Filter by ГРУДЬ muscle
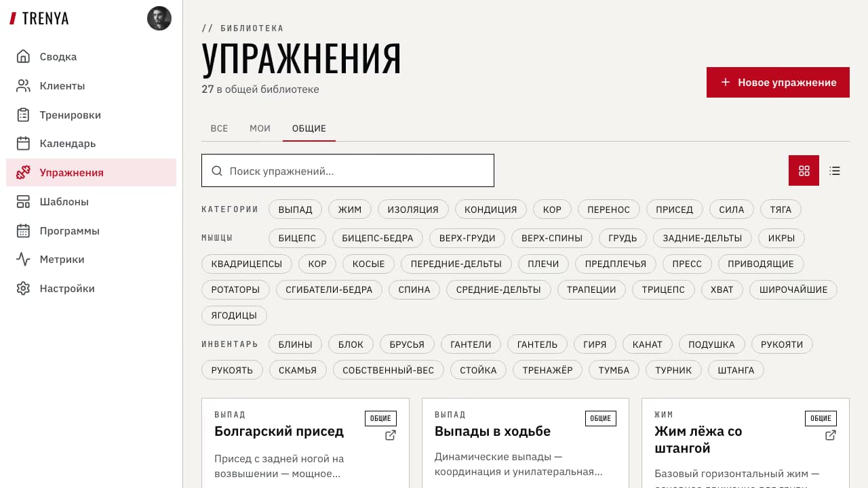 [623, 238]
